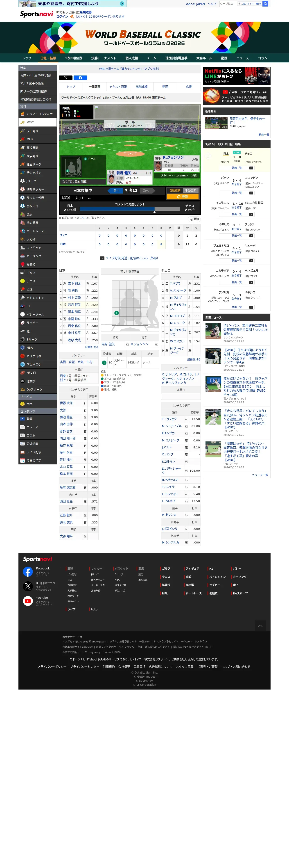Click the orange 更新 refresh button
Image resolution: width=289 pixels, height=868 pixels.
click(183, 196)
